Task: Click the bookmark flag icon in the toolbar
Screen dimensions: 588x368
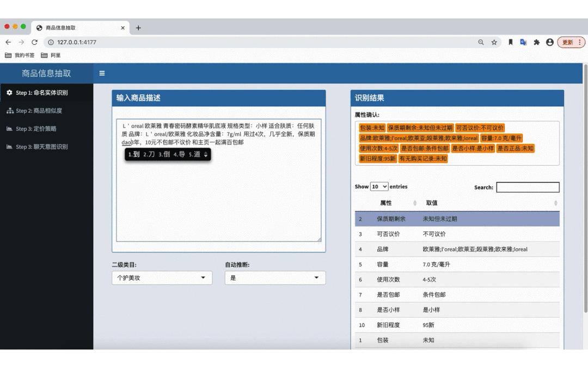Action: pos(511,42)
